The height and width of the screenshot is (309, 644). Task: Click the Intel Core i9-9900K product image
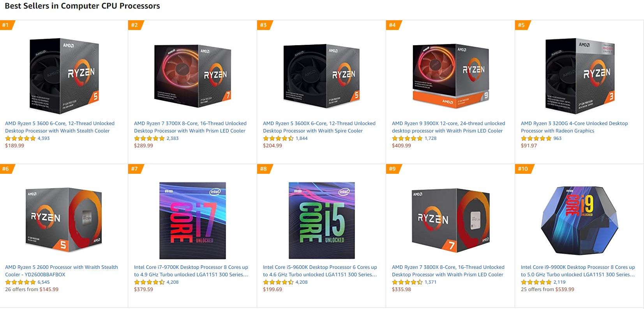[580, 220]
